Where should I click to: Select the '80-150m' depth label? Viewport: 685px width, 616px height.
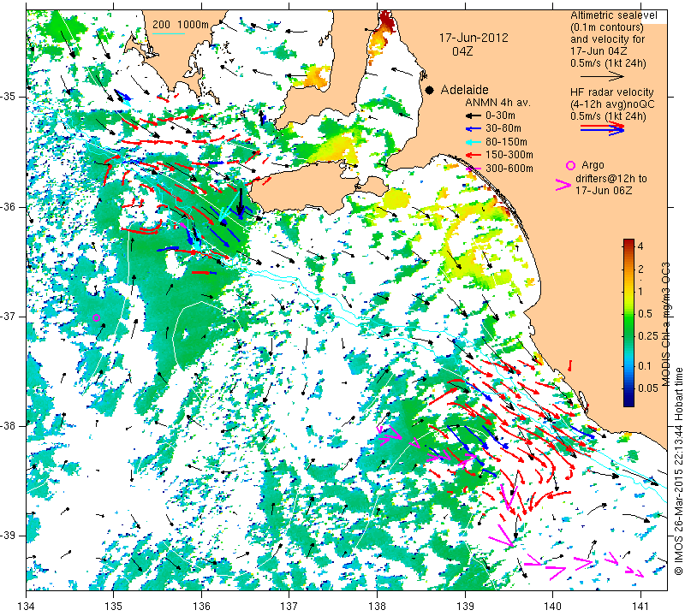click(506, 142)
